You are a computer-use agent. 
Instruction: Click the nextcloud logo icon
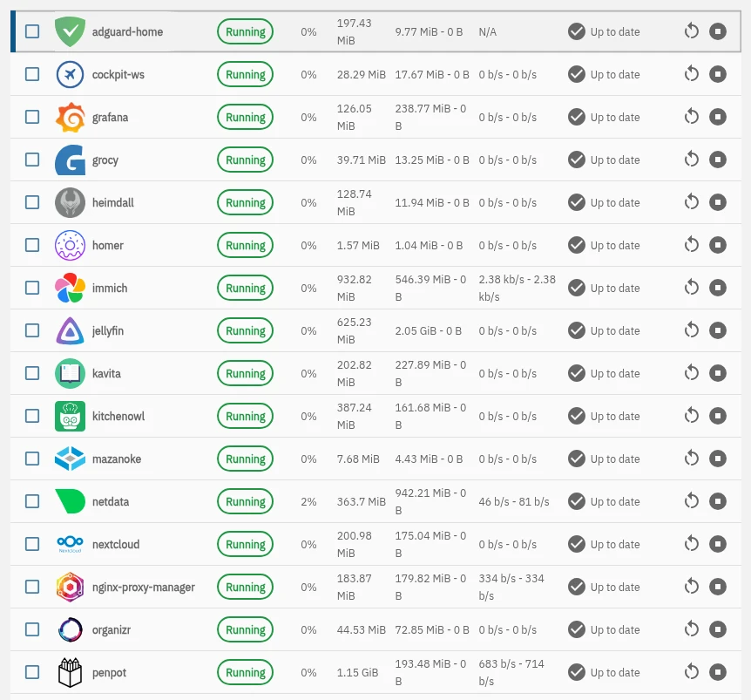tap(70, 544)
